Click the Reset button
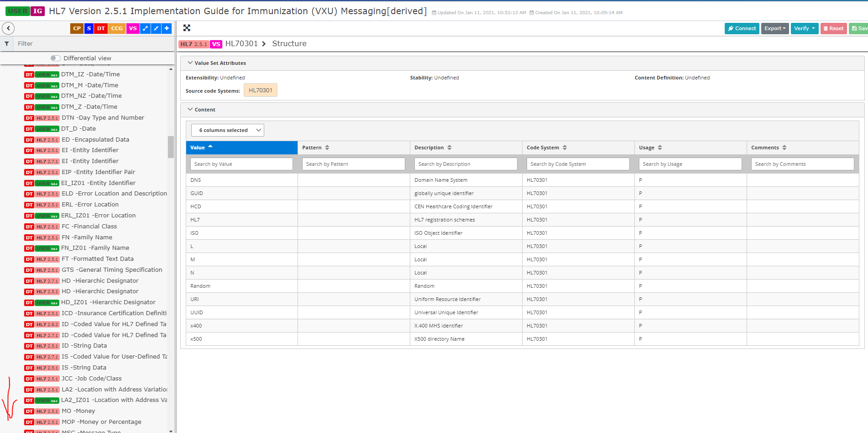 (x=833, y=28)
